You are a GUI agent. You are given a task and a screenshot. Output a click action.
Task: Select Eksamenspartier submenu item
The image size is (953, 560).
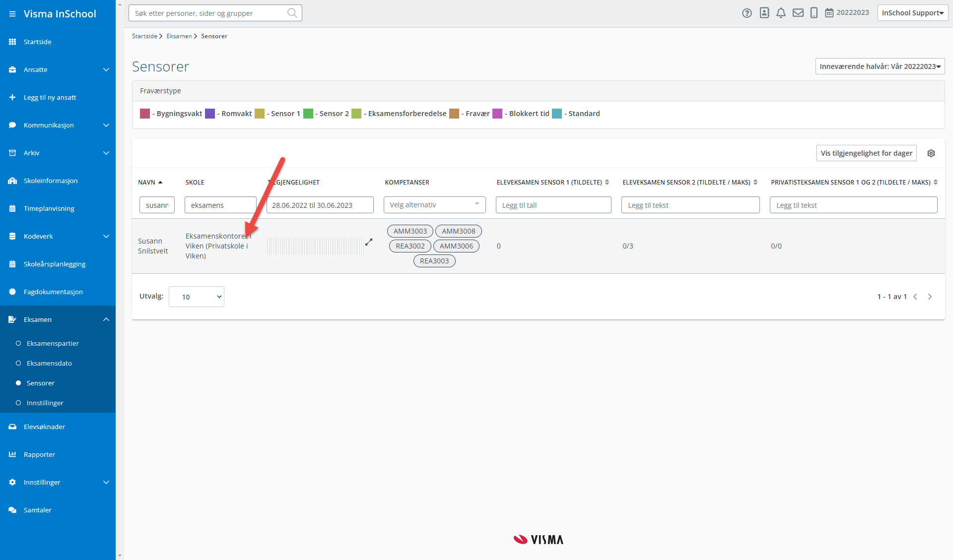tap(53, 343)
